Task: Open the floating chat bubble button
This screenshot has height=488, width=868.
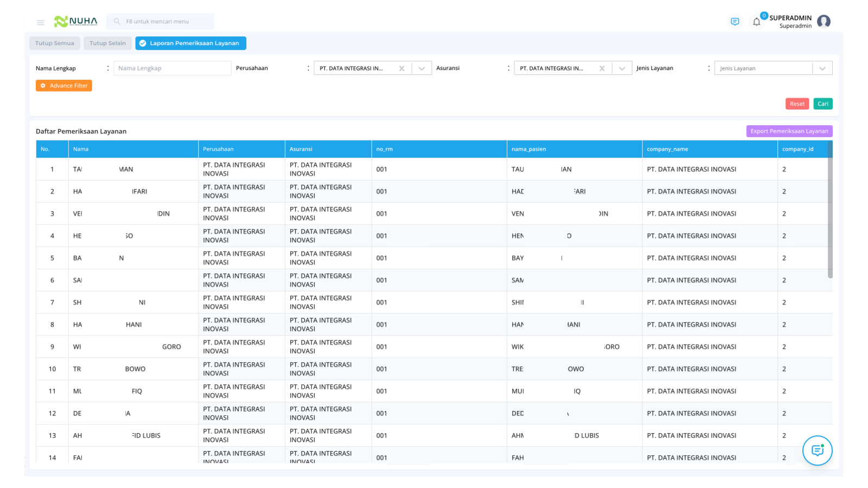Action: pyautogui.click(x=817, y=450)
